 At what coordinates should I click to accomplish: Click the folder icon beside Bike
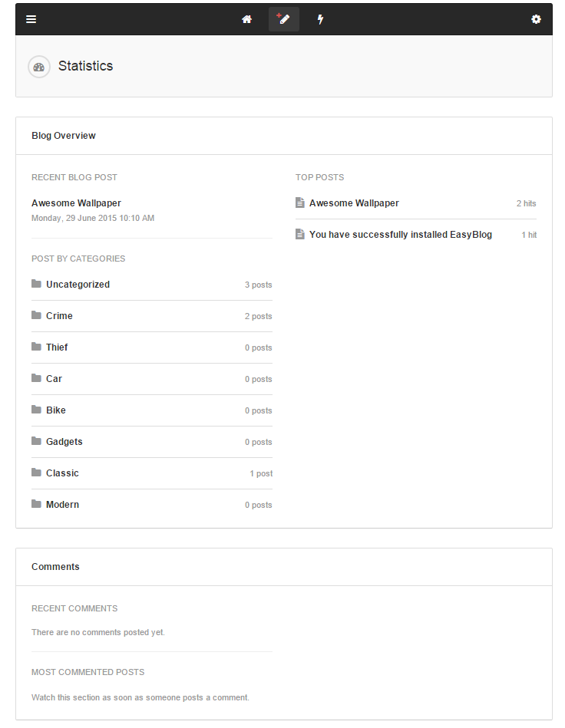pos(36,410)
